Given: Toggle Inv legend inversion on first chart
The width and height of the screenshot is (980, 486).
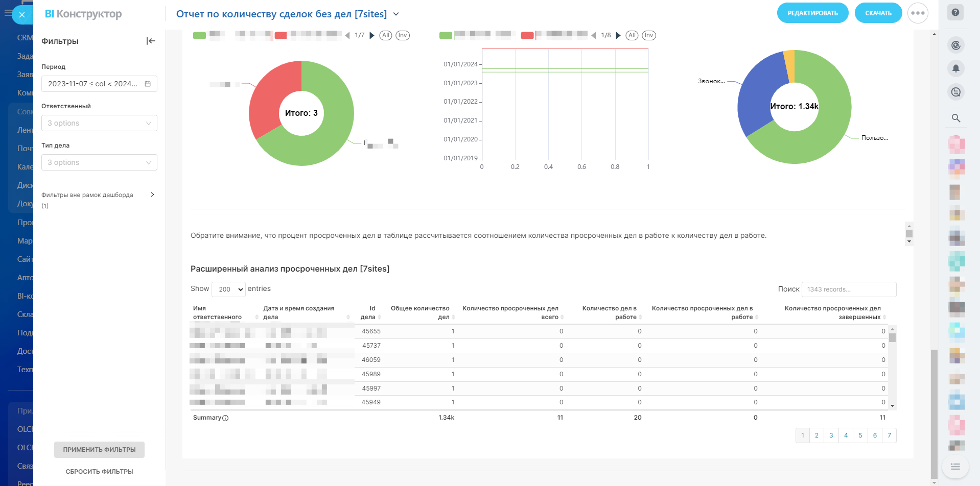Looking at the screenshot, I should coord(403,35).
